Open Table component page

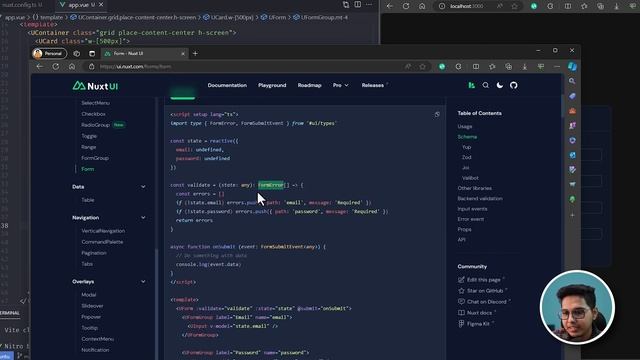pyautogui.click(x=88, y=200)
